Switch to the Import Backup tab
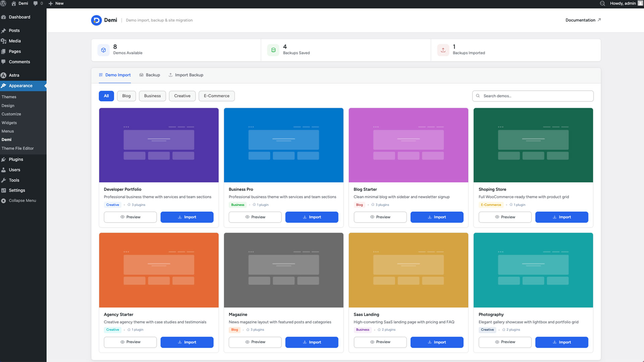The height and width of the screenshot is (362, 644). (186, 75)
